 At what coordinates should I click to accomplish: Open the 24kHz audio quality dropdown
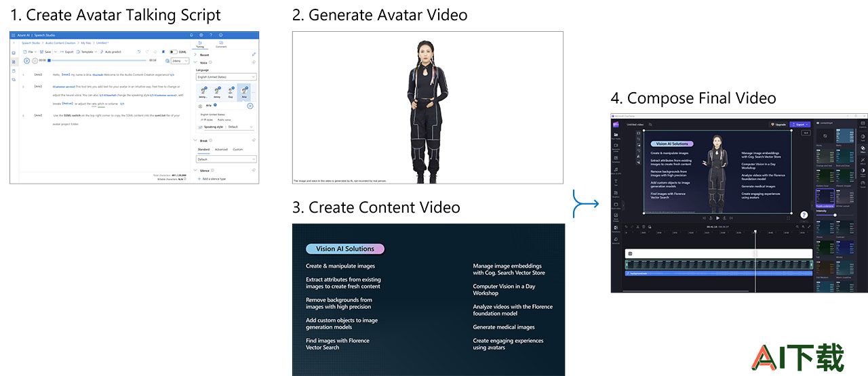click(x=180, y=61)
